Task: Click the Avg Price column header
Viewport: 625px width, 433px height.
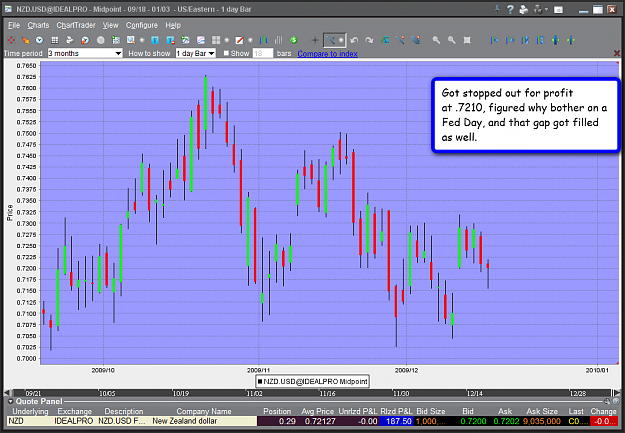Action: (x=318, y=411)
